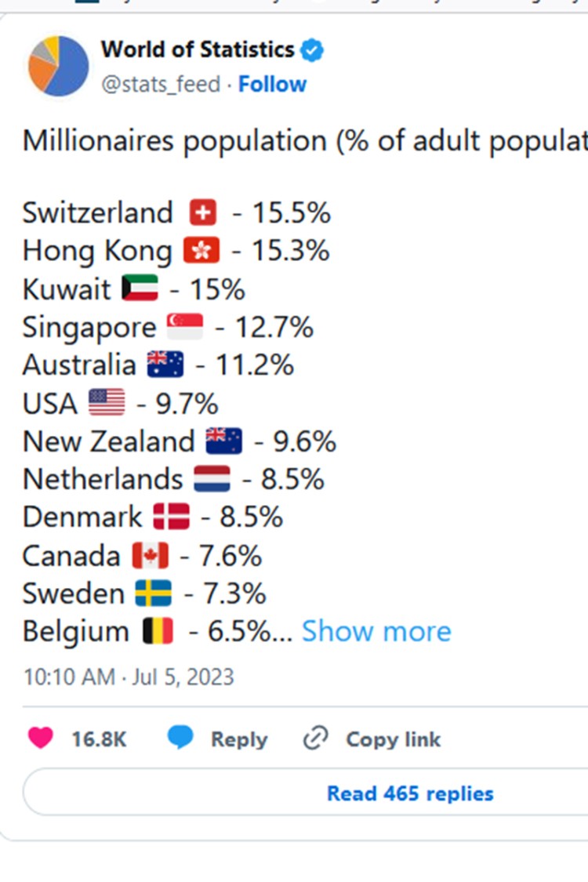The width and height of the screenshot is (588, 882).
Task: Click the Sweden flag emoji
Action: (x=154, y=593)
